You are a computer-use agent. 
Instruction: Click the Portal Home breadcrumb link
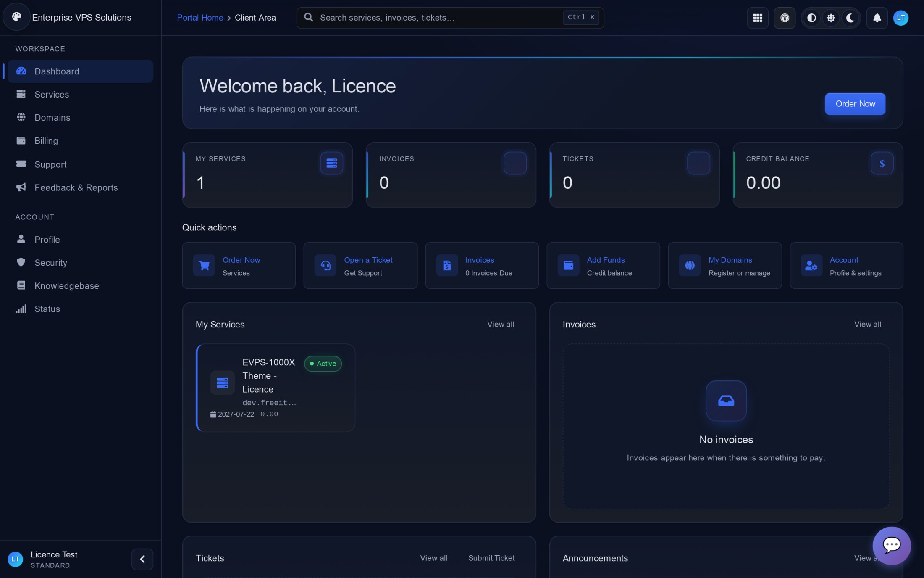[x=200, y=18]
